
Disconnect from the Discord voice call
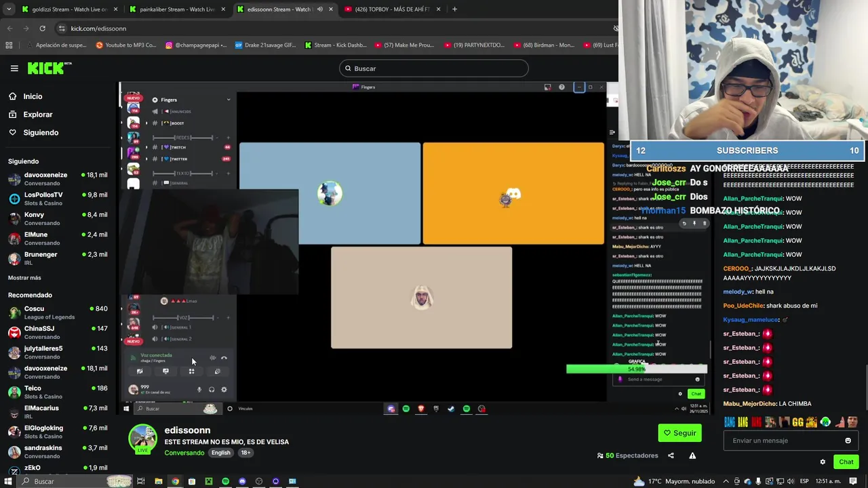(224, 358)
